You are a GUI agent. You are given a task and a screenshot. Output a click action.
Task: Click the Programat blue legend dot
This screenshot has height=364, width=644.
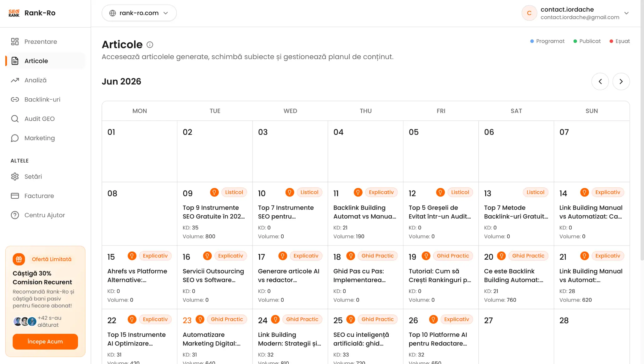[x=532, y=41]
